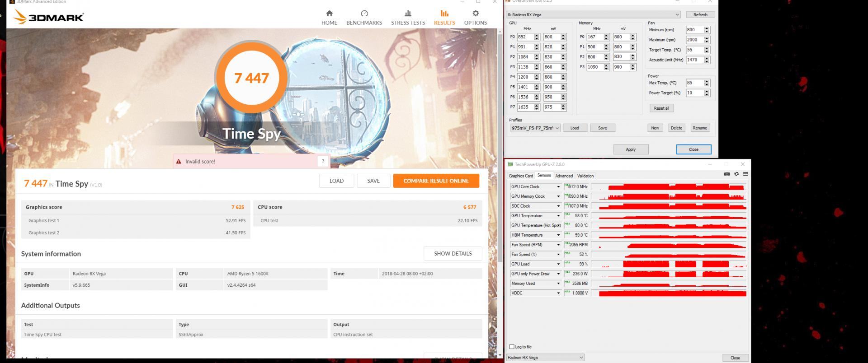
Task: Click the AMD Ryzen 5 1600X text
Action: click(x=248, y=274)
